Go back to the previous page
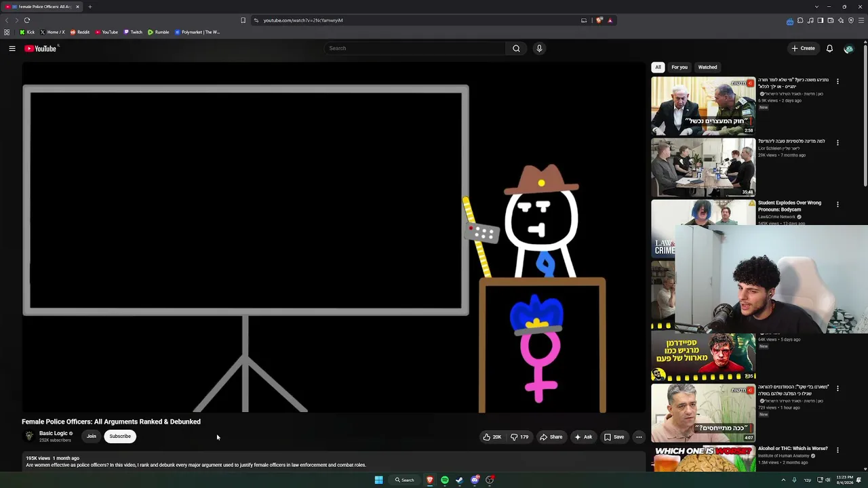This screenshot has height=488, width=868. [x=7, y=20]
